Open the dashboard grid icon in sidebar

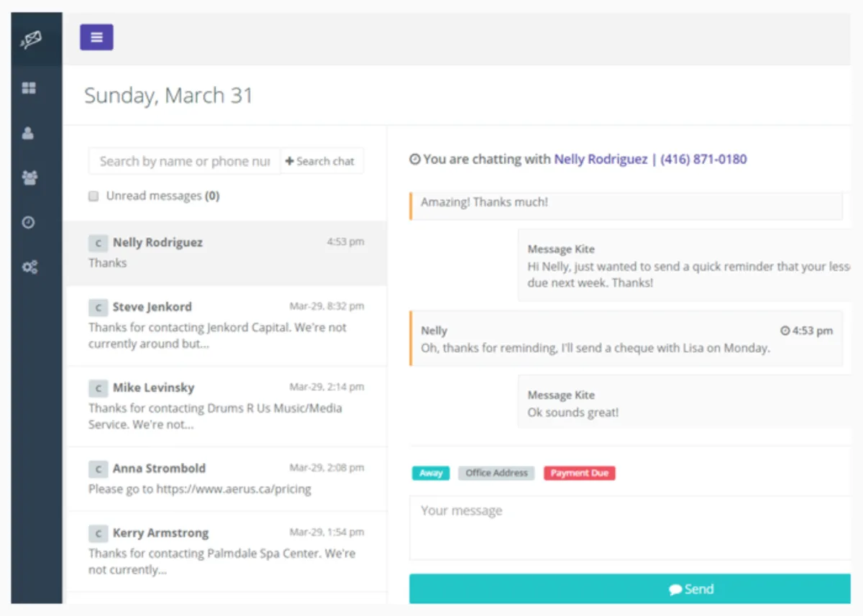29,88
